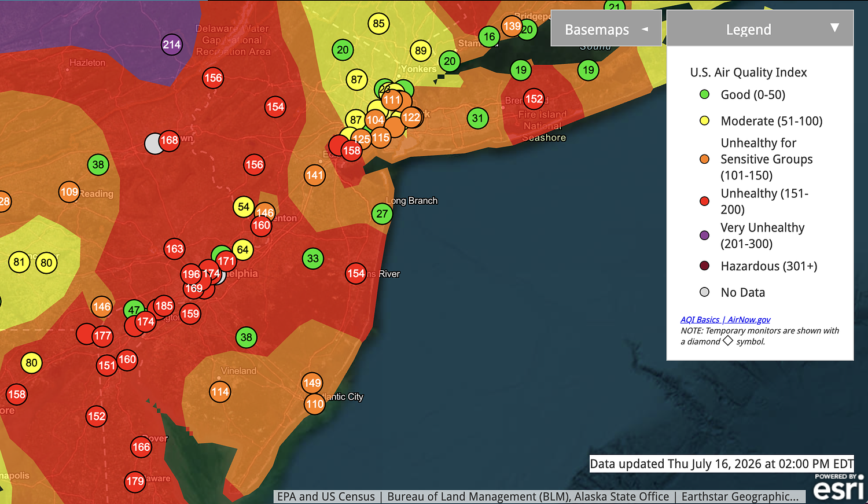Open the AQI Basics | AirNow.gov link
The height and width of the screenshot is (504, 868).
pos(725,319)
